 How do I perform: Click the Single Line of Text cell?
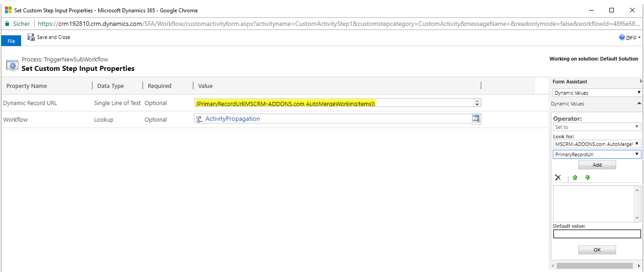click(117, 103)
